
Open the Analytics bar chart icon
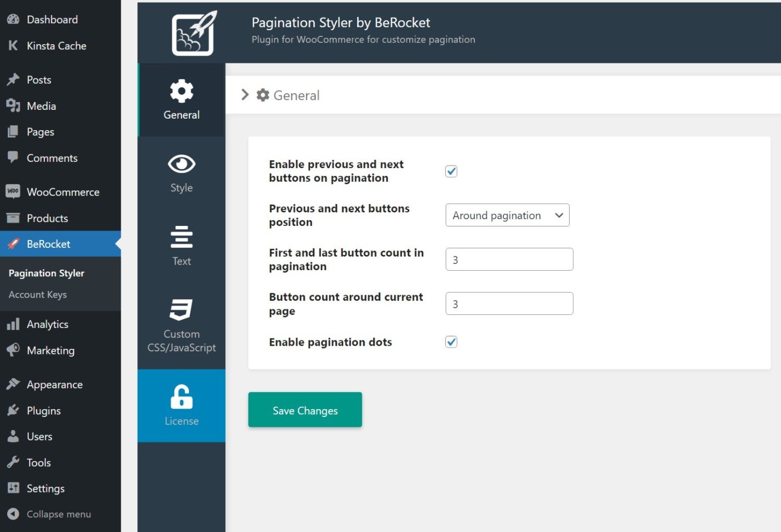coord(13,324)
